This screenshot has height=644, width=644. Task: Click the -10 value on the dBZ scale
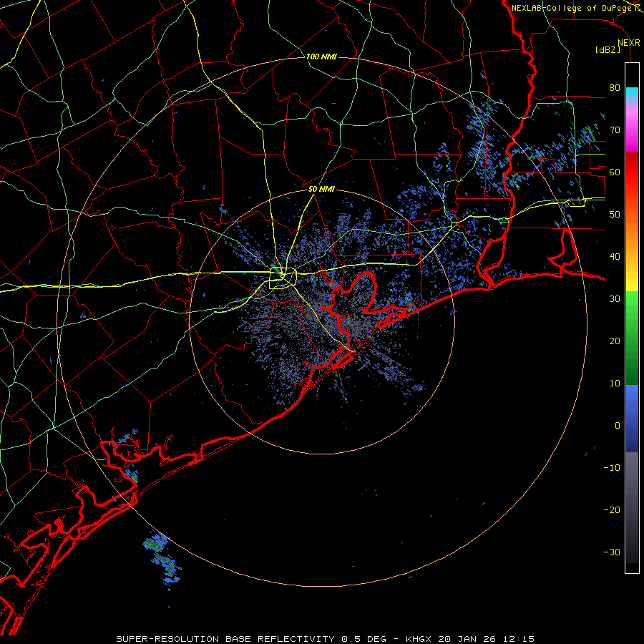pyautogui.click(x=612, y=468)
